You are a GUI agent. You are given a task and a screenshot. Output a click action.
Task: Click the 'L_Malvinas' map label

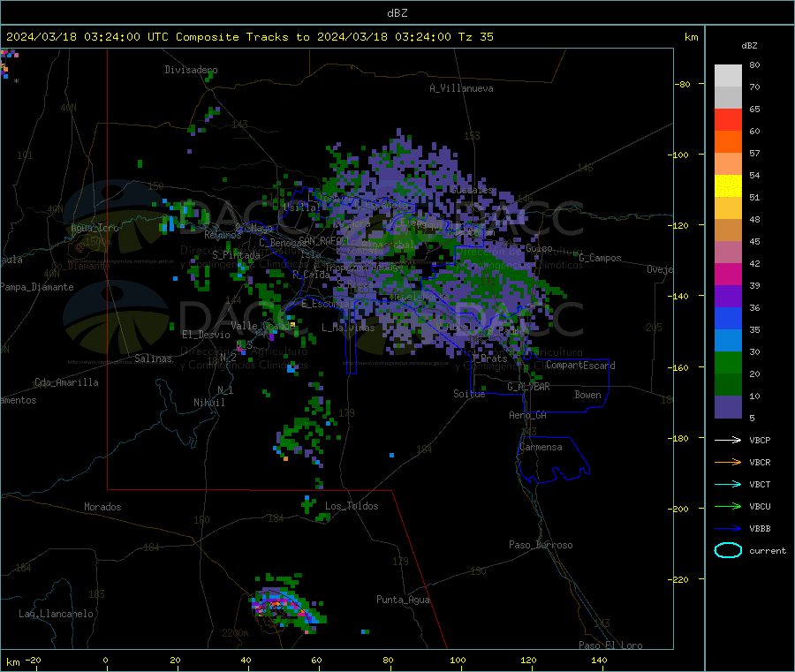click(x=348, y=328)
